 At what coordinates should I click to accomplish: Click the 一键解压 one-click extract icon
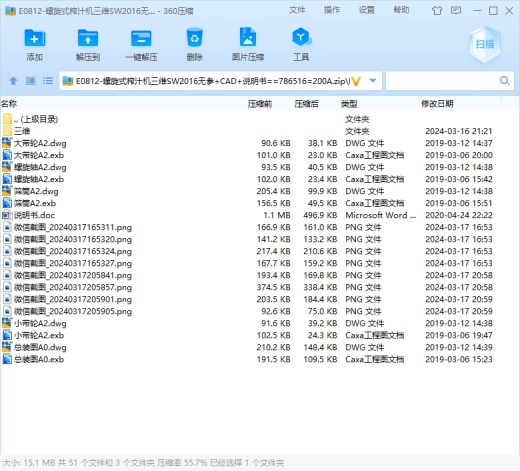point(141,38)
